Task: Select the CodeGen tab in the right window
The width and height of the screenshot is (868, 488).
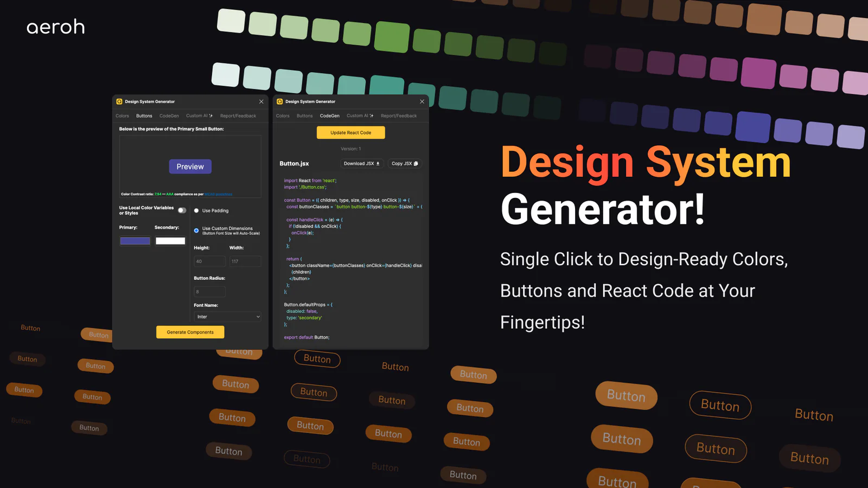Action: pyautogui.click(x=330, y=116)
